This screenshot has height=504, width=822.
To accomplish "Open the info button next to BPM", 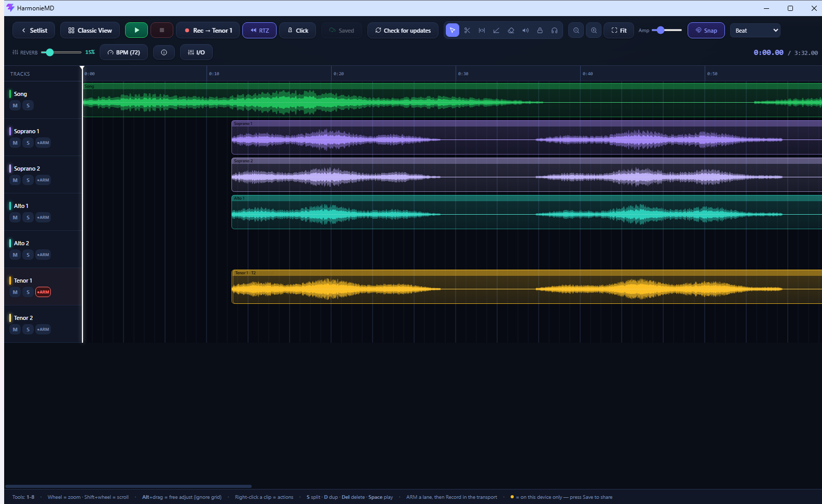I will pos(164,52).
